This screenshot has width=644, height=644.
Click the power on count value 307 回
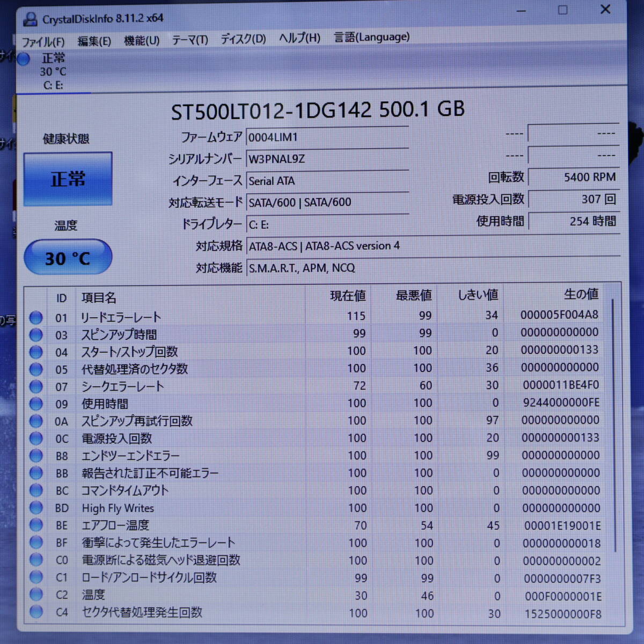click(x=574, y=199)
